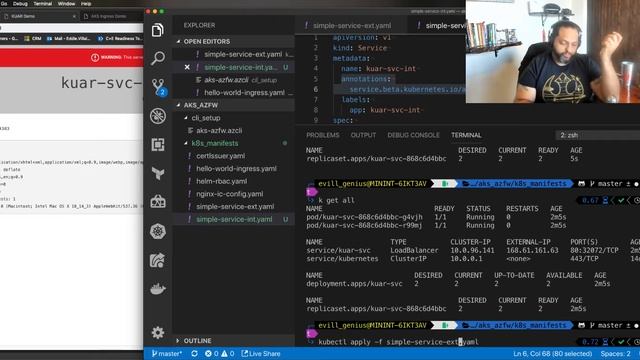Open the Window menu in the menu bar
This screenshot has width=640, height=360.
click(66, 4)
